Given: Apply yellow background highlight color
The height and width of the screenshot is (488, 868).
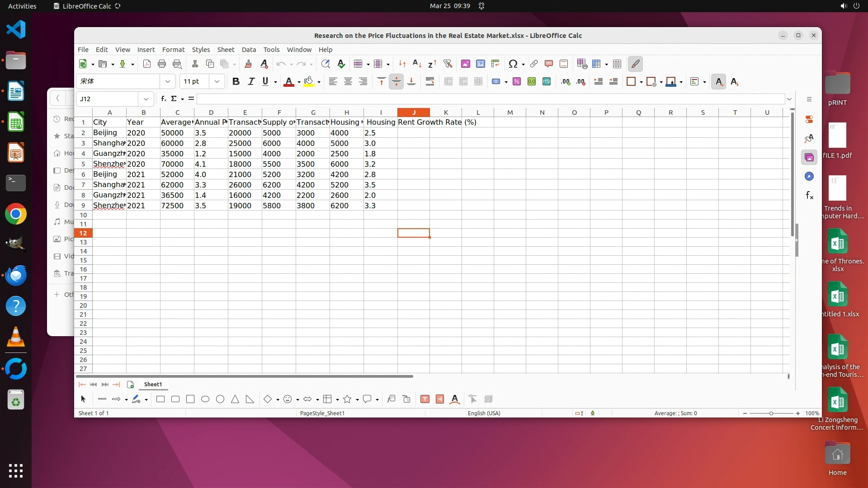Looking at the screenshot, I should click(309, 81).
